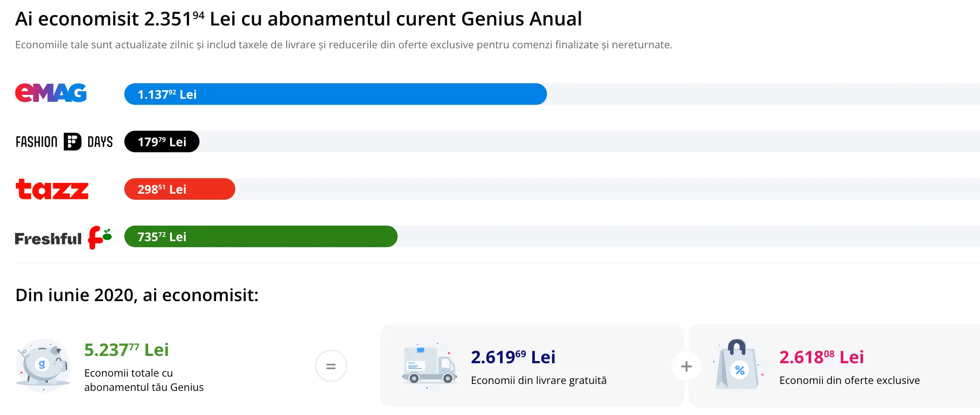Click the Freshful logo
Image resolution: width=980 pixels, height=415 pixels.
click(63, 238)
